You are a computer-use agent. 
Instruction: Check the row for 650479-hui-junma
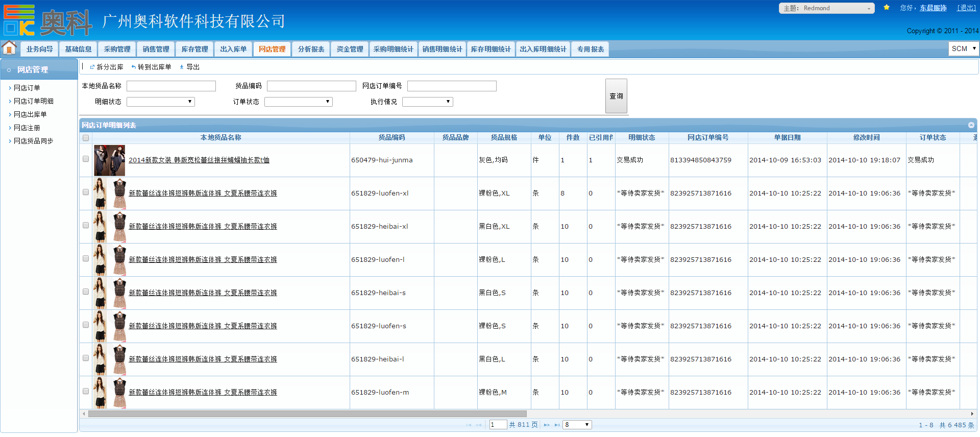[86, 159]
